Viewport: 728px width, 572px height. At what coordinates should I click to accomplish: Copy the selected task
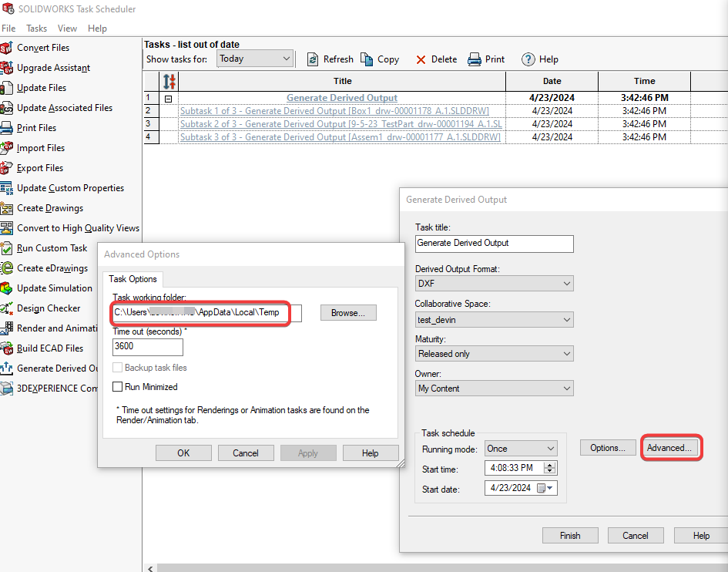click(x=380, y=59)
